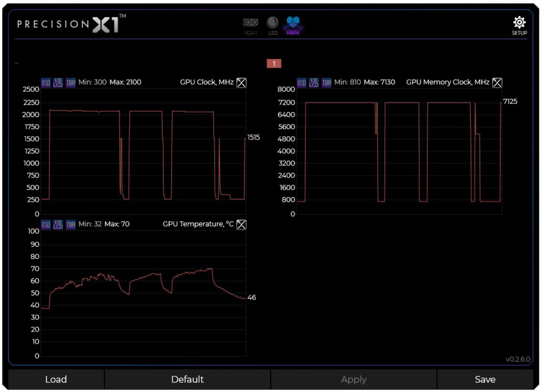Click the Min: 32 temperature reading
The width and height of the screenshot is (542, 392).
(x=90, y=224)
